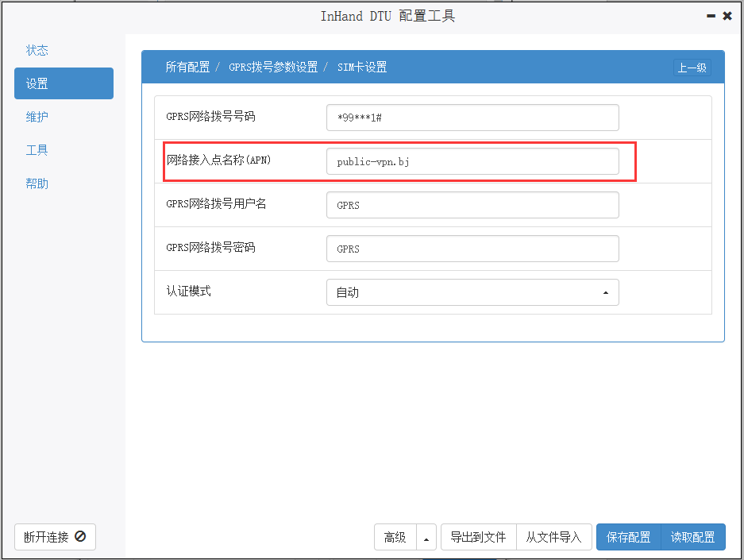This screenshot has height=560, width=744.
Task: Click the 高级 button
Action: (395, 537)
